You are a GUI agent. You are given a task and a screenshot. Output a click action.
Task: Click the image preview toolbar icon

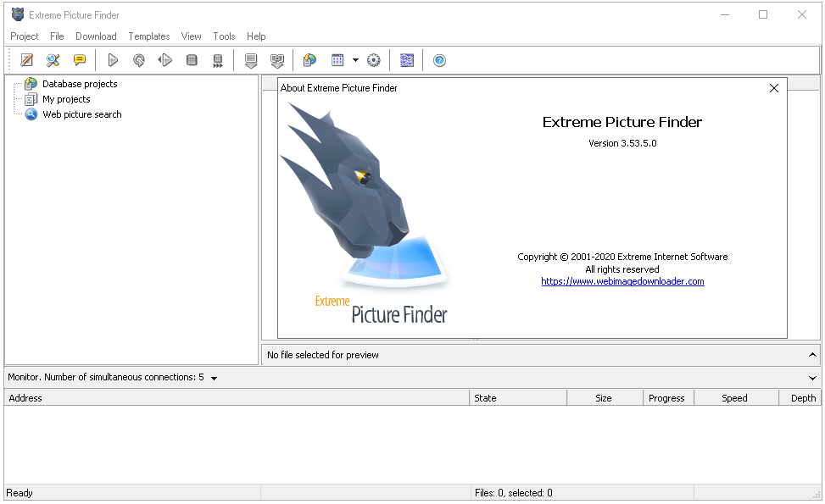407,60
